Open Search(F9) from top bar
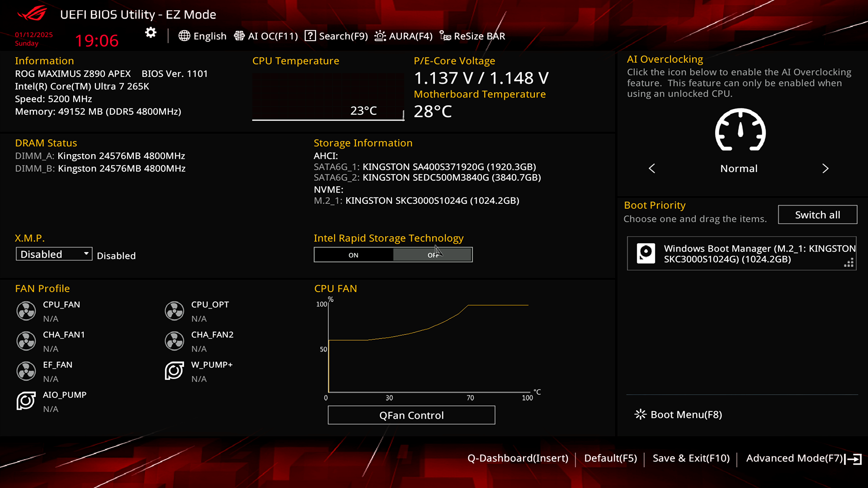Viewport: 868px width, 488px height. pyautogui.click(x=336, y=36)
